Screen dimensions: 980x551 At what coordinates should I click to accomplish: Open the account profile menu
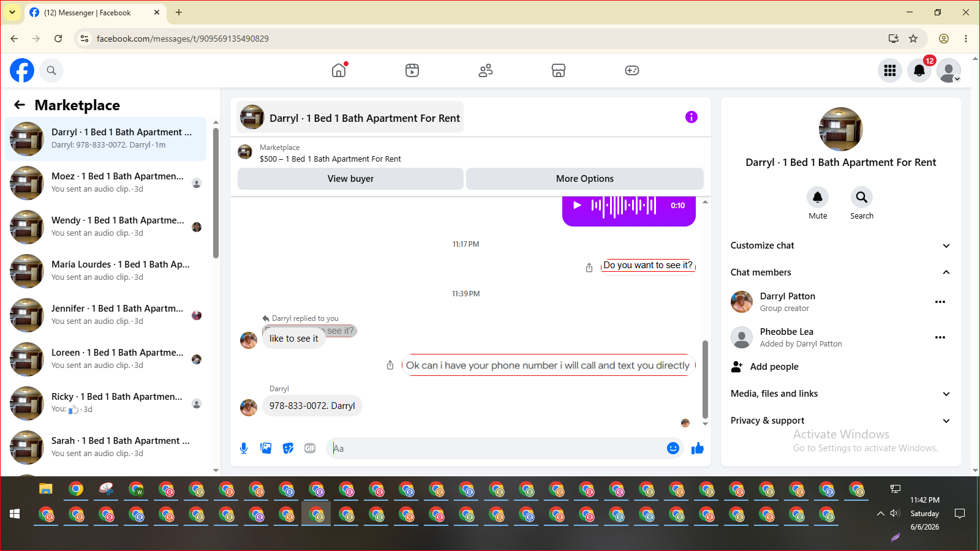949,70
